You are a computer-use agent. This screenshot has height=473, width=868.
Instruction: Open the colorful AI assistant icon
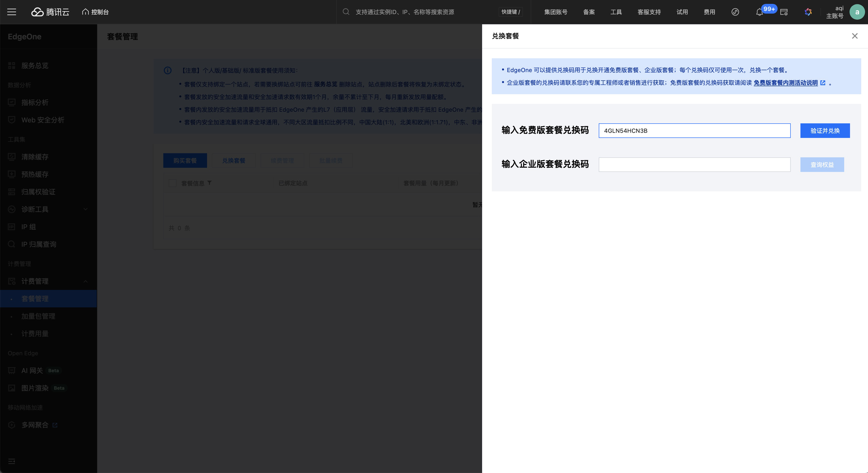pos(808,12)
